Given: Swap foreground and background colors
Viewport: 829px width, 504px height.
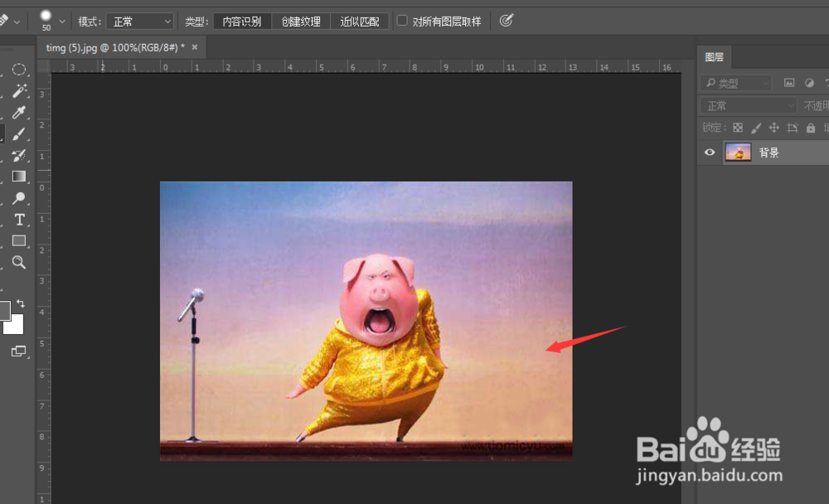Looking at the screenshot, I should (21, 303).
